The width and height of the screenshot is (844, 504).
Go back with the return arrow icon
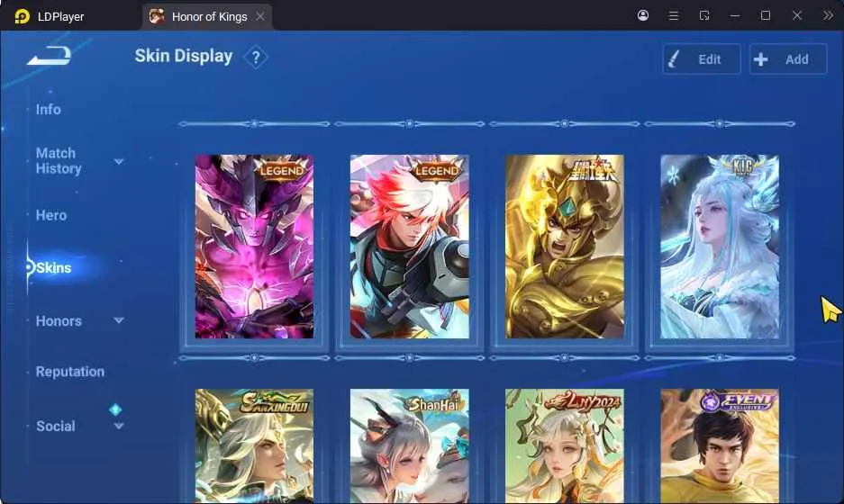(49, 56)
